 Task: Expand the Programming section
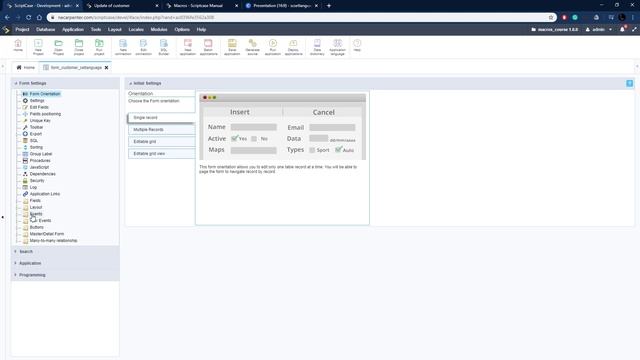click(32, 275)
